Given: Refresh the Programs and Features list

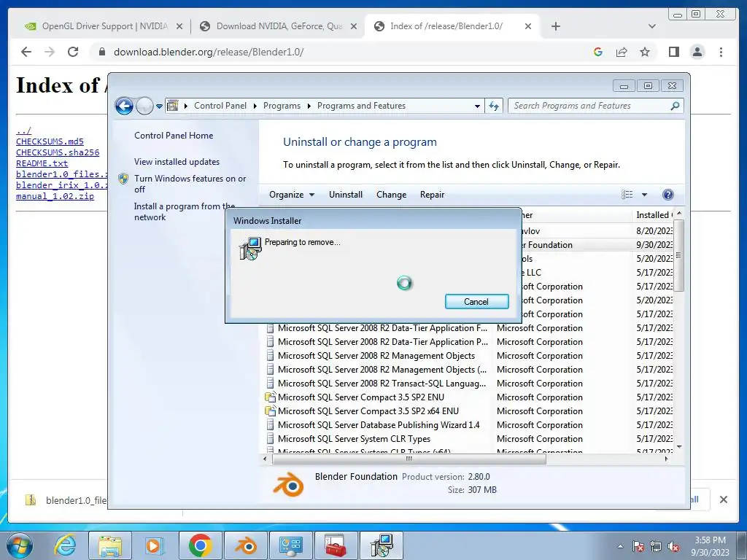Looking at the screenshot, I should tap(494, 106).
